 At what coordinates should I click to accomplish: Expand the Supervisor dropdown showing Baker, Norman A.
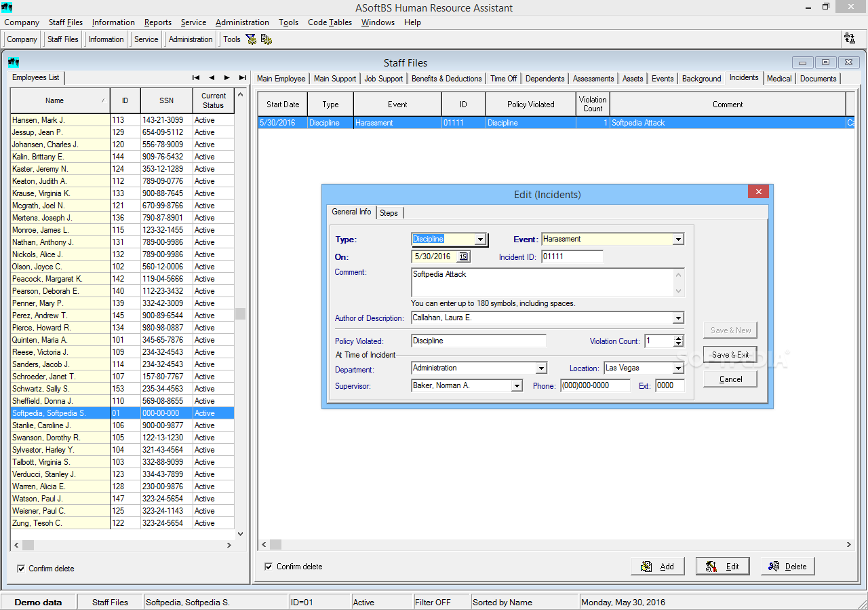click(x=517, y=386)
